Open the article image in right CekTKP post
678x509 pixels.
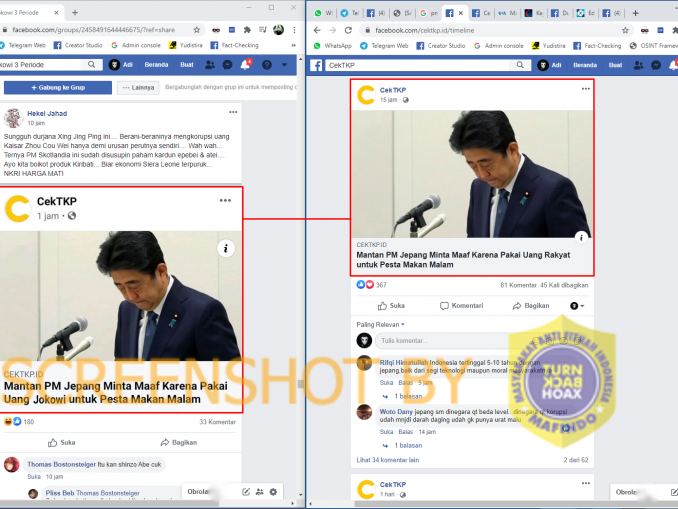coord(472,174)
